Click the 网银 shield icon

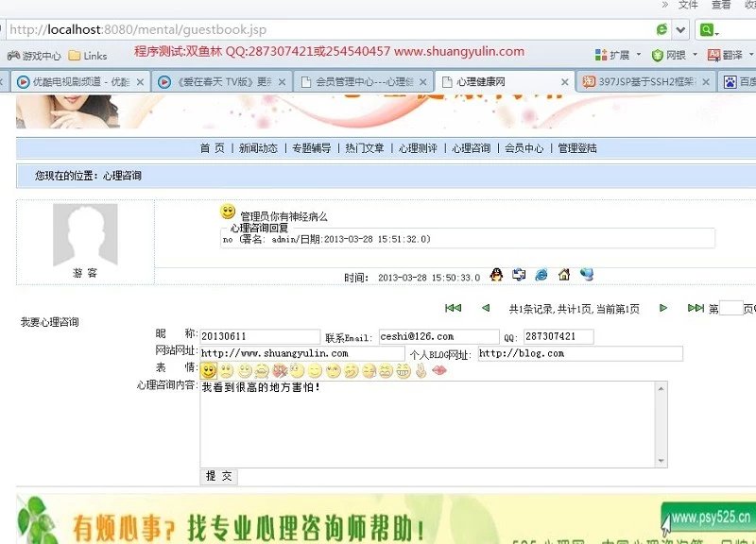657,56
